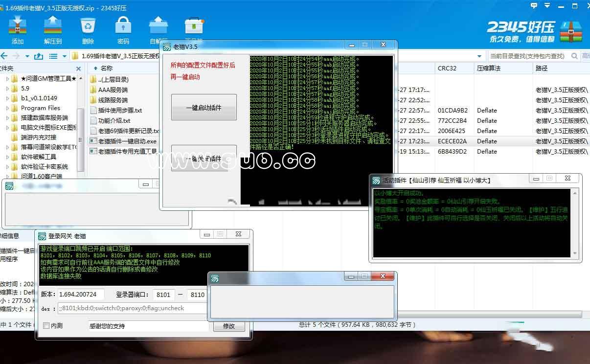The height and width of the screenshot is (364, 590).
Task: Click the 密码 (Password) lock icon
Action: [123, 25]
